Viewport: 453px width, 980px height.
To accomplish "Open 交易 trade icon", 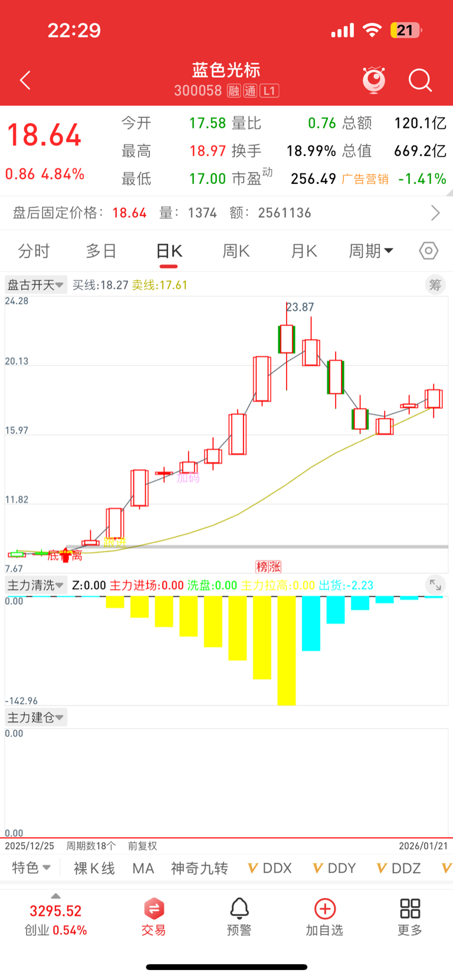I will (x=154, y=917).
